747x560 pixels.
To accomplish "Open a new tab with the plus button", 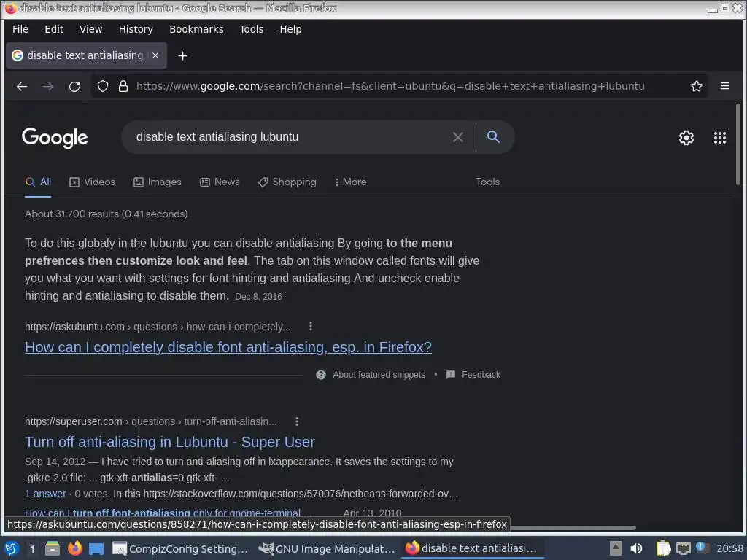I will tap(182, 55).
